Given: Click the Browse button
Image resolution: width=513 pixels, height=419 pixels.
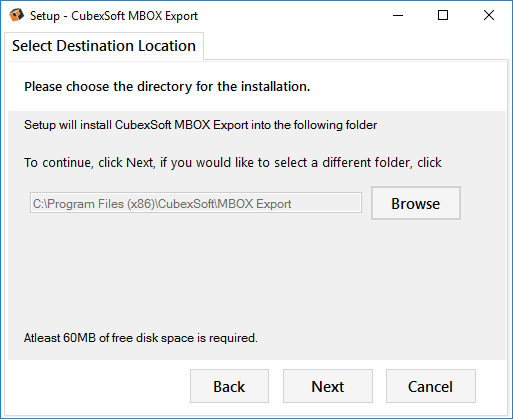Looking at the screenshot, I should coord(416,203).
